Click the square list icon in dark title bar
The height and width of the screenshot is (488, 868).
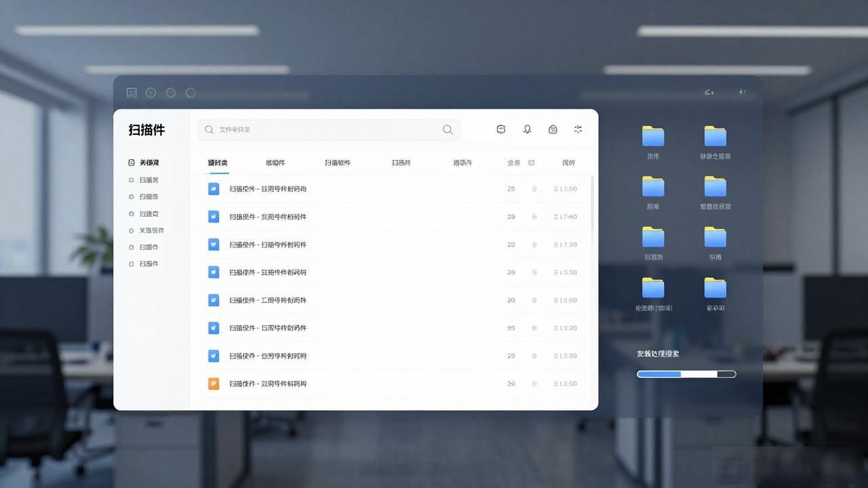(132, 93)
